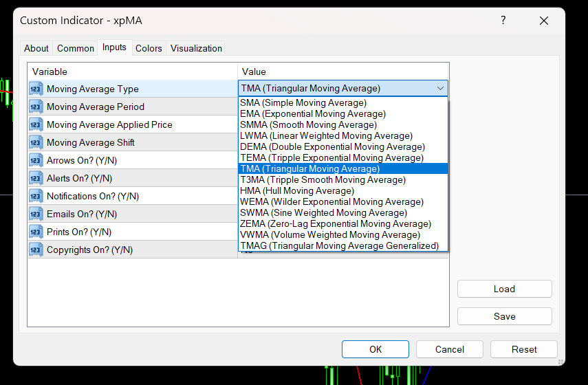Click the icon next to Moving Average Period

pyautogui.click(x=36, y=107)
